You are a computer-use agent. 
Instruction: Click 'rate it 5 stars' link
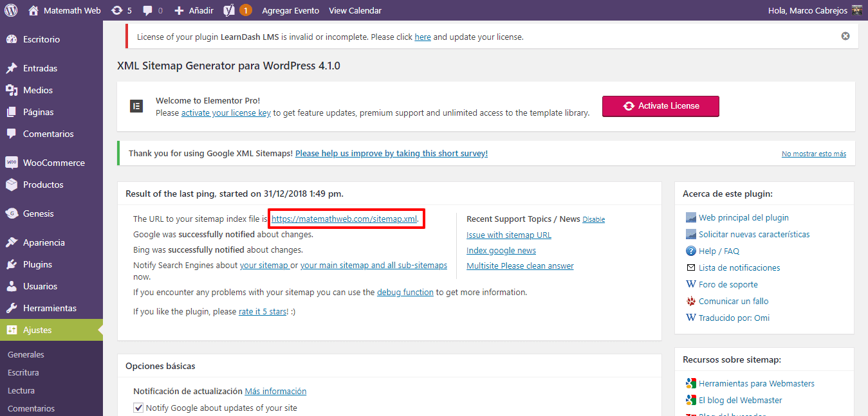click(x=263, y=311)
